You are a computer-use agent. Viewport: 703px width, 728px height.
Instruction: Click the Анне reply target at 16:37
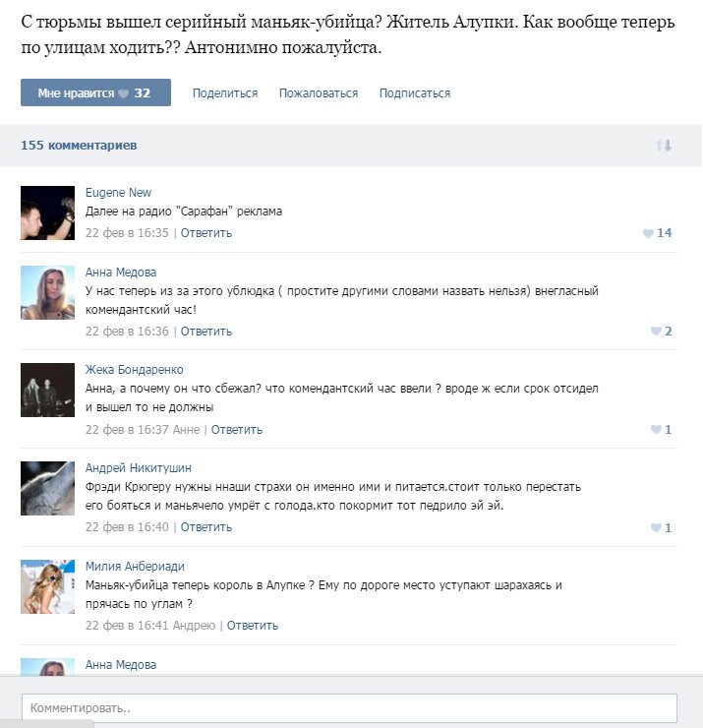click(186, 430)
